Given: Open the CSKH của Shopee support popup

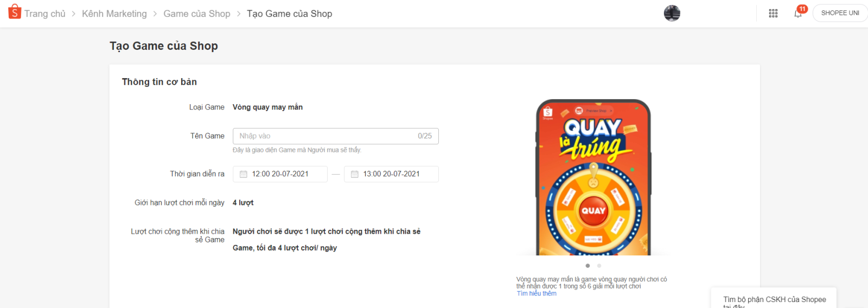Looking at the screenshot, I should tap(774, 299).
